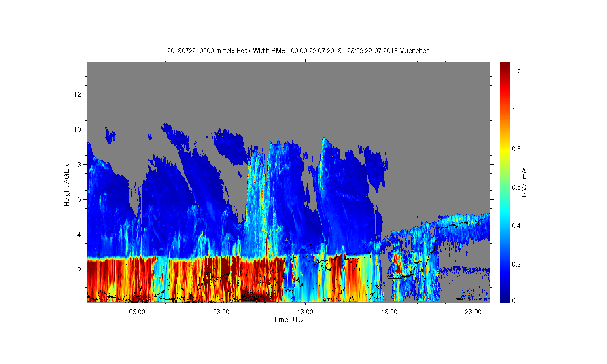Image resolution: width=607 pixels, height=364 pixels.
Task: Click the height tick label 10
Action: pos(78,129)
